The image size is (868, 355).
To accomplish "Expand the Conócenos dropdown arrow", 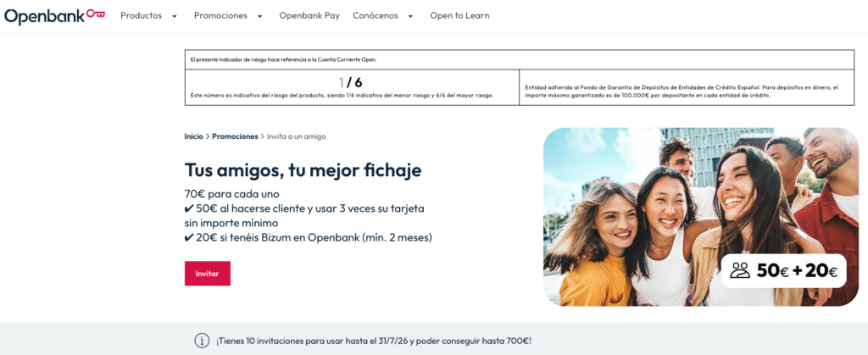I will (x=411, y=17).
